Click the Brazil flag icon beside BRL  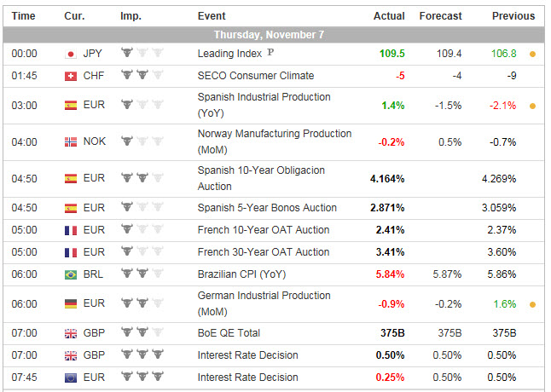tap(71, 274)
